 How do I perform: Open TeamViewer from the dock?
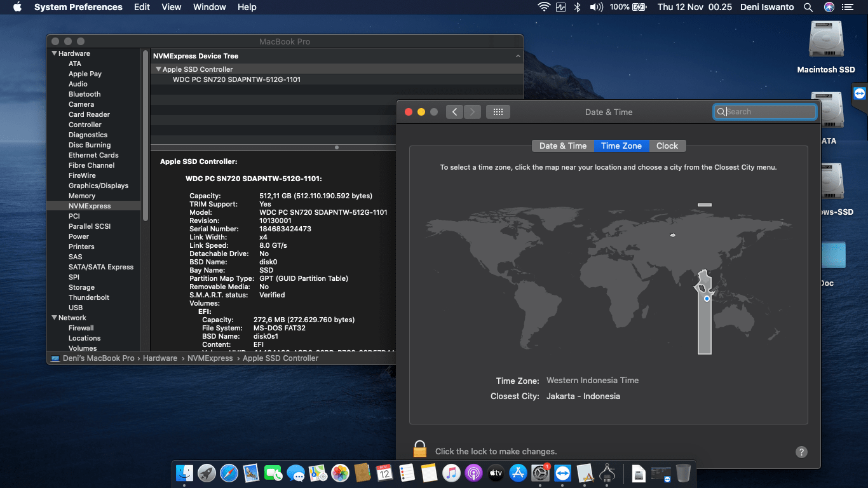(x=562, y=473)
